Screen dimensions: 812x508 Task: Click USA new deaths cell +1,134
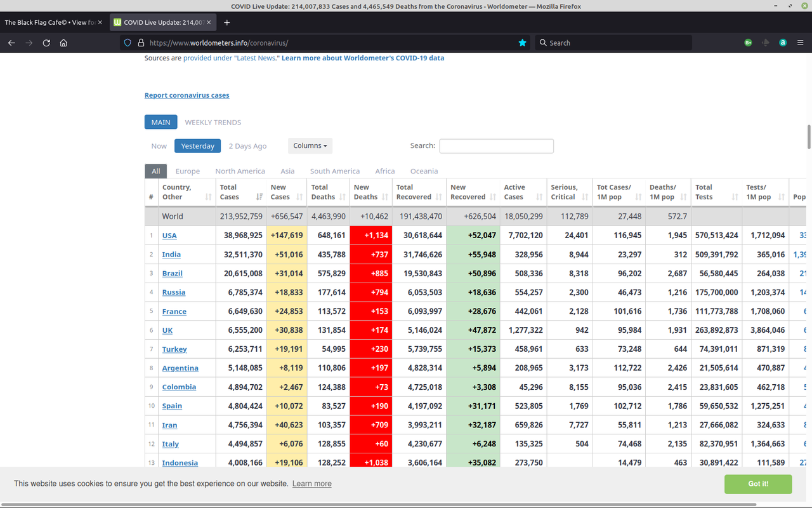(x=371, y=236)
